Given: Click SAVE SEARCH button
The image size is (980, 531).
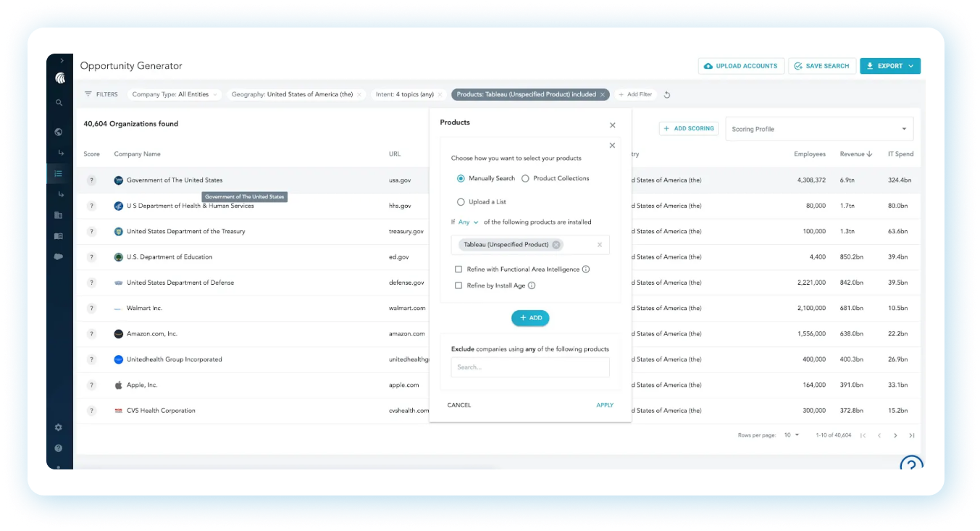Looking at the screenshot, I should 822,66.
